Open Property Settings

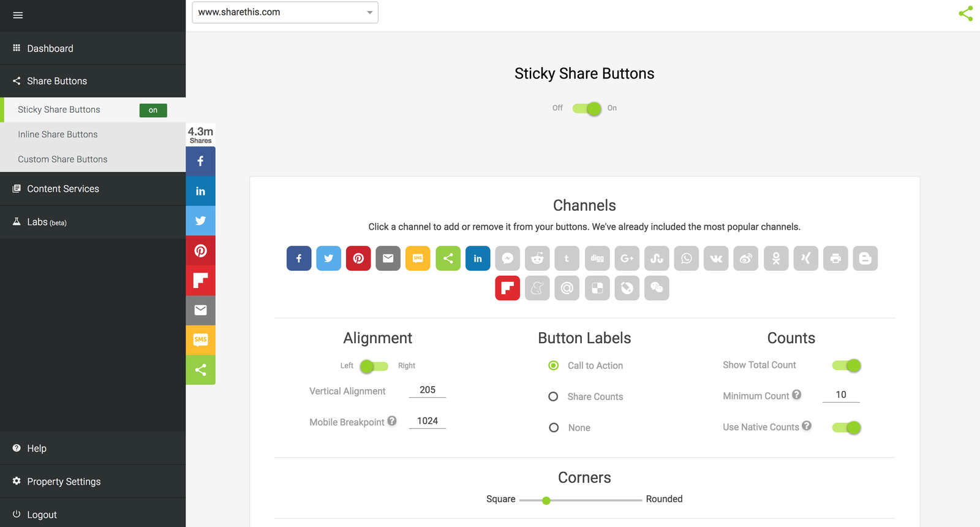click(x=92, y=482)
